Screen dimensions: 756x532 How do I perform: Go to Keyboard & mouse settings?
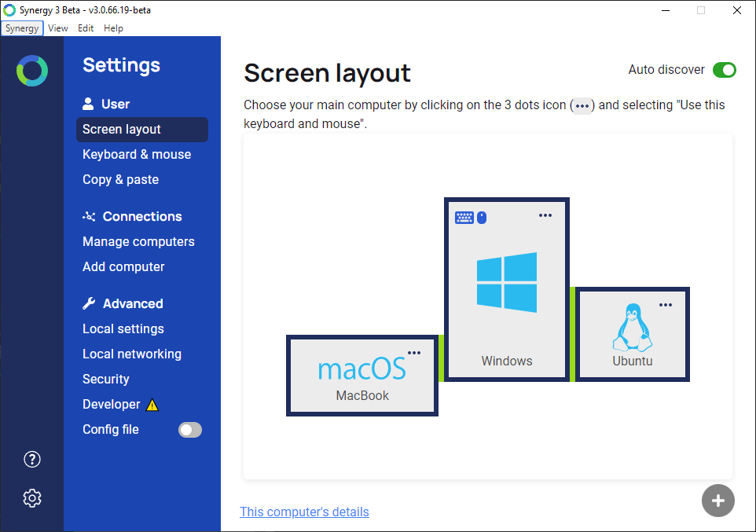tap(137, 155)
